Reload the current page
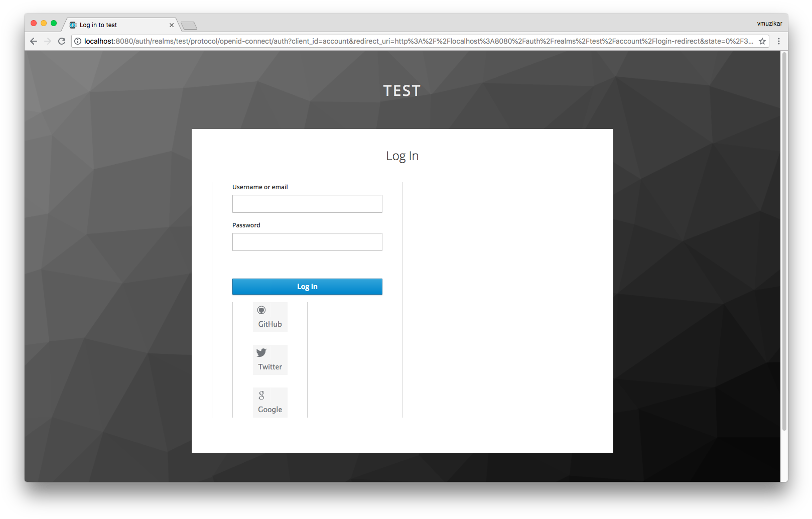This screenshot has height=519, width=812. (x=62, y=41)
